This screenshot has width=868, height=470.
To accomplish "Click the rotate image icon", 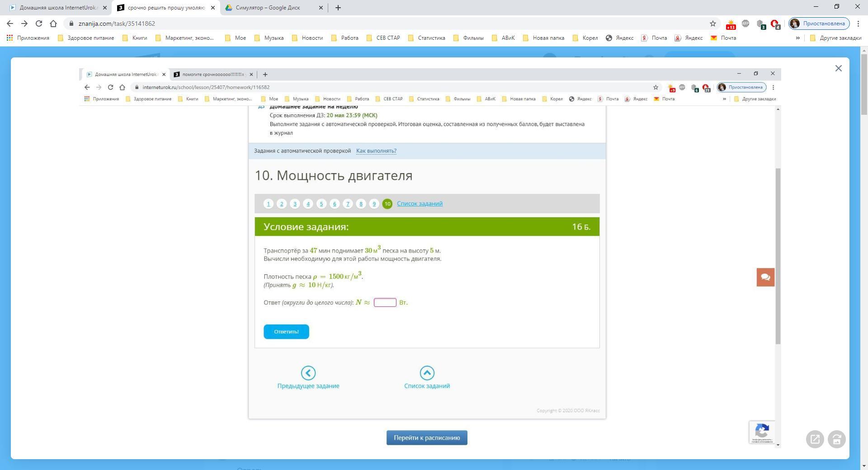I will pos(836,439).
